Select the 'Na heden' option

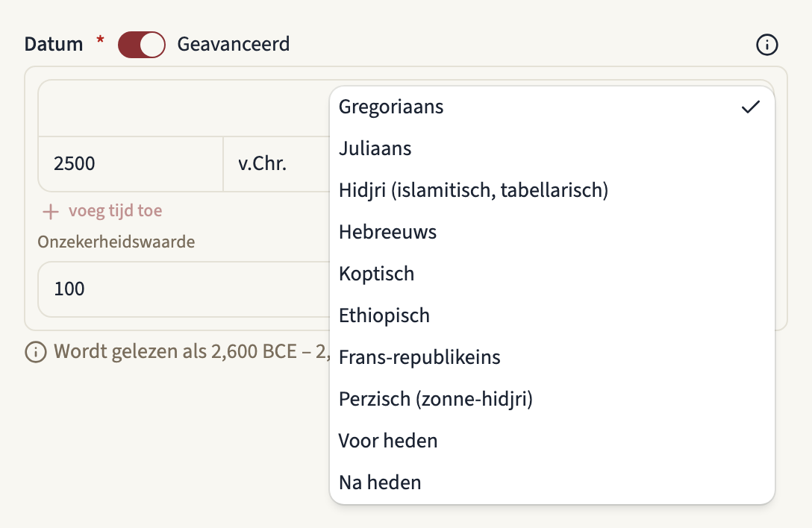552,483
